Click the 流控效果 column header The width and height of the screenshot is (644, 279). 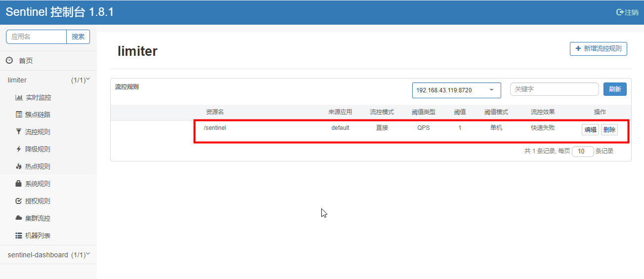[x=543, y=112]
